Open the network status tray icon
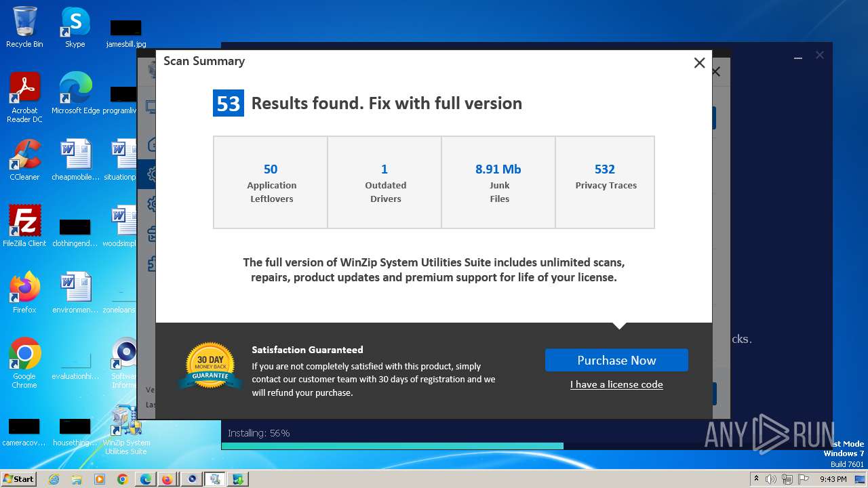The width and height of the screenshot is (868, 488). [x=787, y=479]
